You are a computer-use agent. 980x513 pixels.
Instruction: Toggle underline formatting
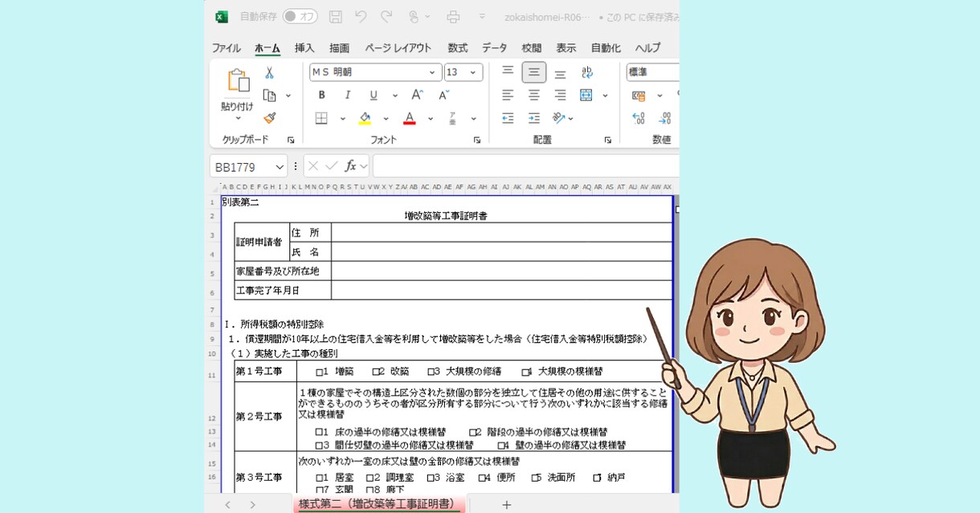click(374, 95)
